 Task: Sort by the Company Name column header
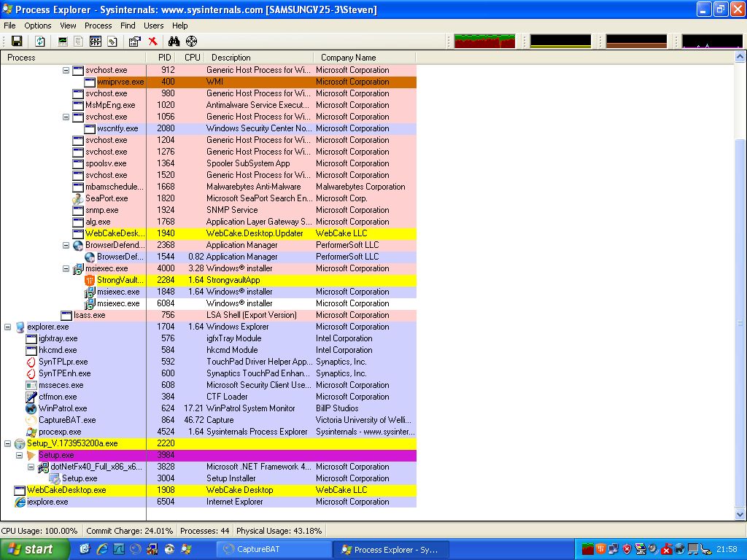click(x=365, y=58)
